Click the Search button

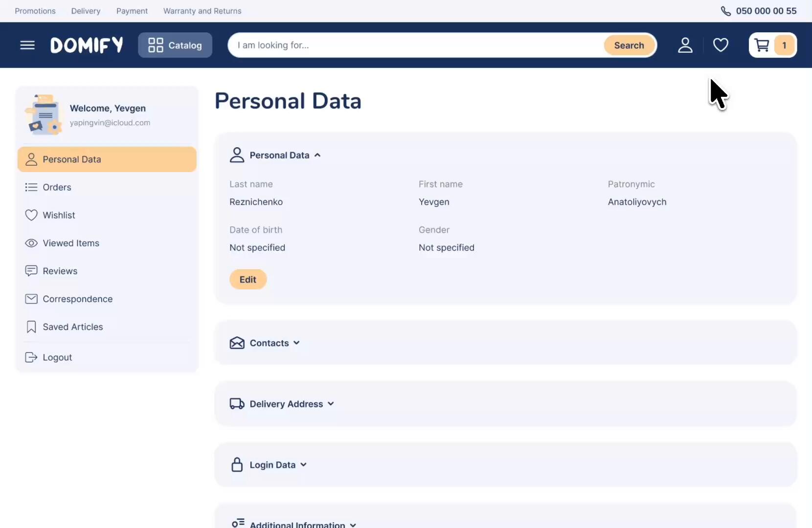pyautogui.click(x=629, y=45)
